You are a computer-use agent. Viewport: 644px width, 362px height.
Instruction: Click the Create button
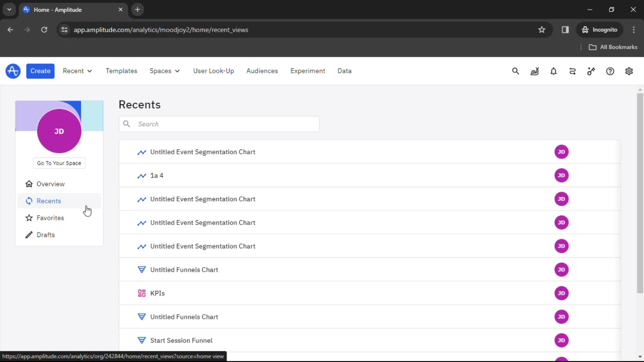click(40, 71)
